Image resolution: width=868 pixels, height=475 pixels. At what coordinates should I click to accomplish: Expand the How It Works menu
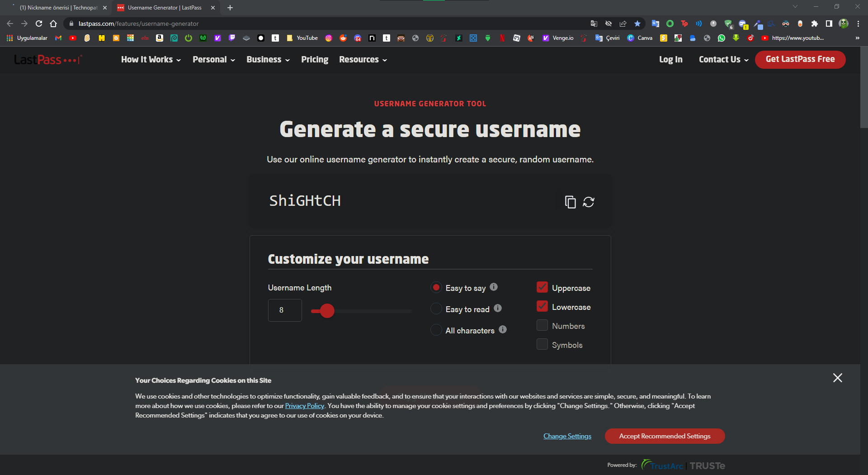151,60
